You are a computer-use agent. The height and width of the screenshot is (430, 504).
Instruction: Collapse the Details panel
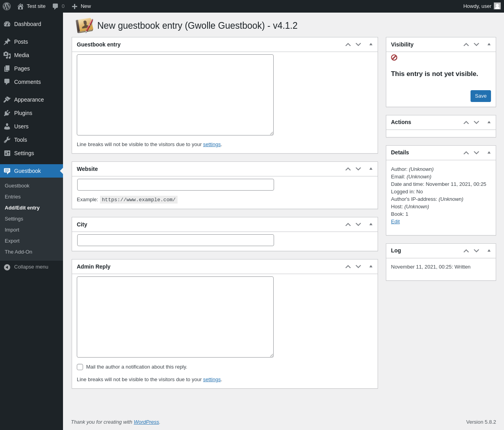[x=489, y=152]
